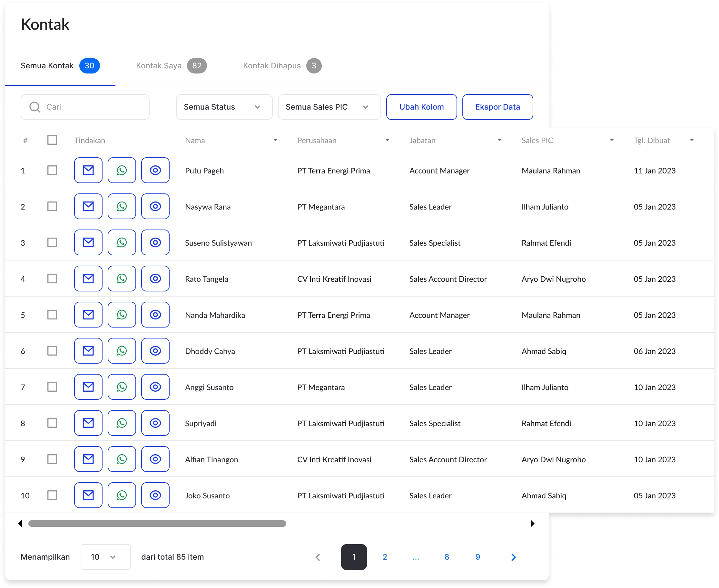Click the Ubah Kolom button
The height and width of the screenshot is (588, 719).
point(421,107)
